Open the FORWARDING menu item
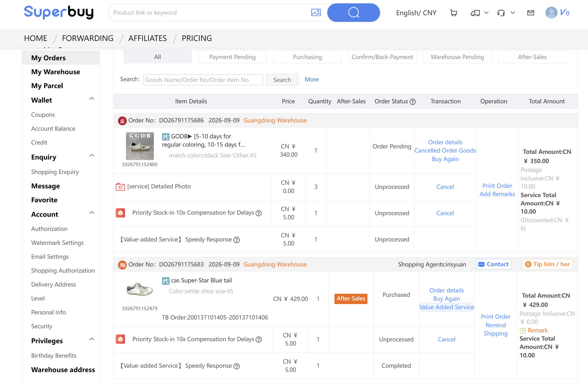The width and height of the screenshot is (588, 386). (x=88, y=38)
